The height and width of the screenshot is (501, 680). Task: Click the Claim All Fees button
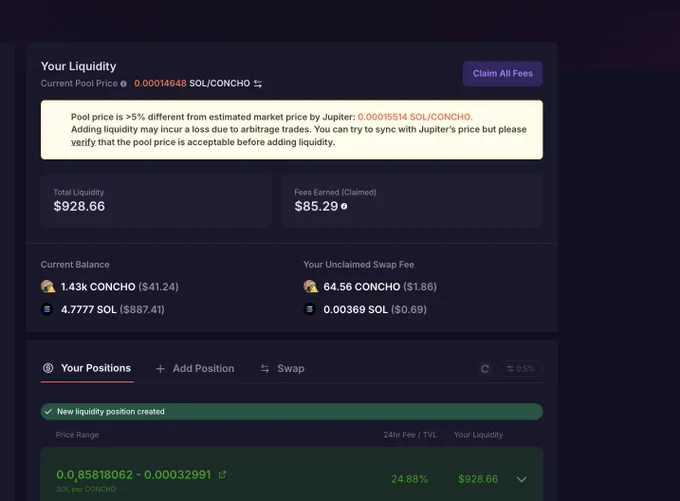coord(503,73)
